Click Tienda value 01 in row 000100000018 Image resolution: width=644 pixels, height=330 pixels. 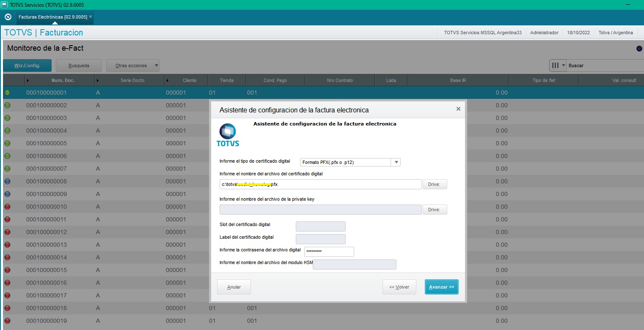click(213, 308)
